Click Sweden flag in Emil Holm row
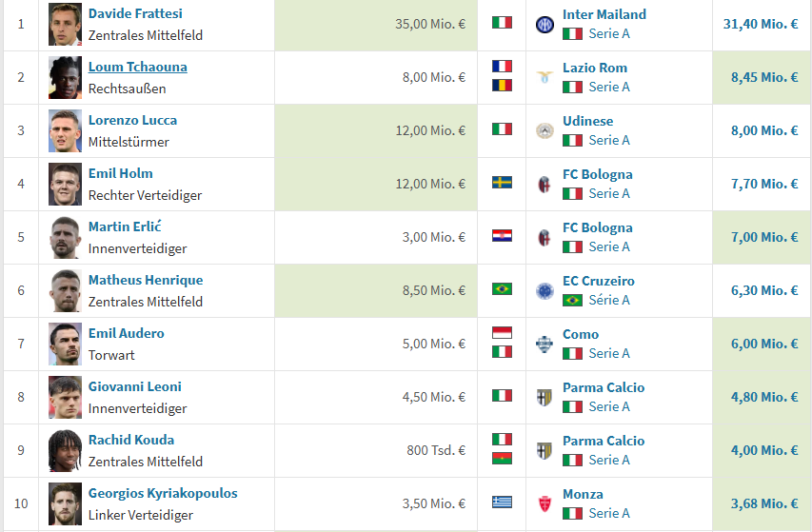Screen dimensions: 812x532 pyautogui.click(x=502, y=183)
